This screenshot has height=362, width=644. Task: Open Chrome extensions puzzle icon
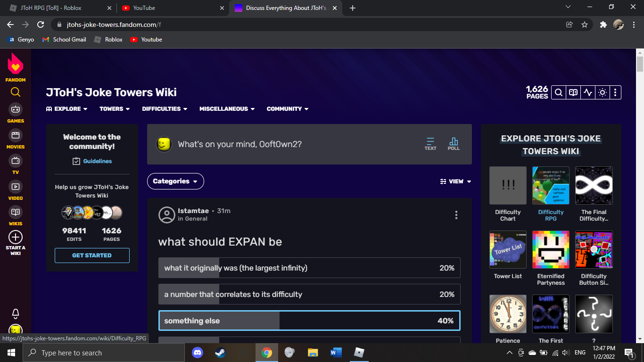tap(603, 25)
